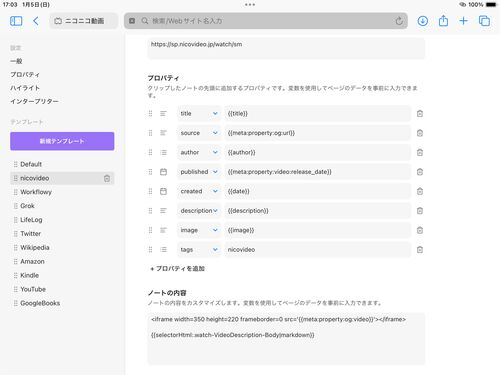The image size is (500, 375).
Task: Tap the share icon in the toolbar
Action: [443, 21]
